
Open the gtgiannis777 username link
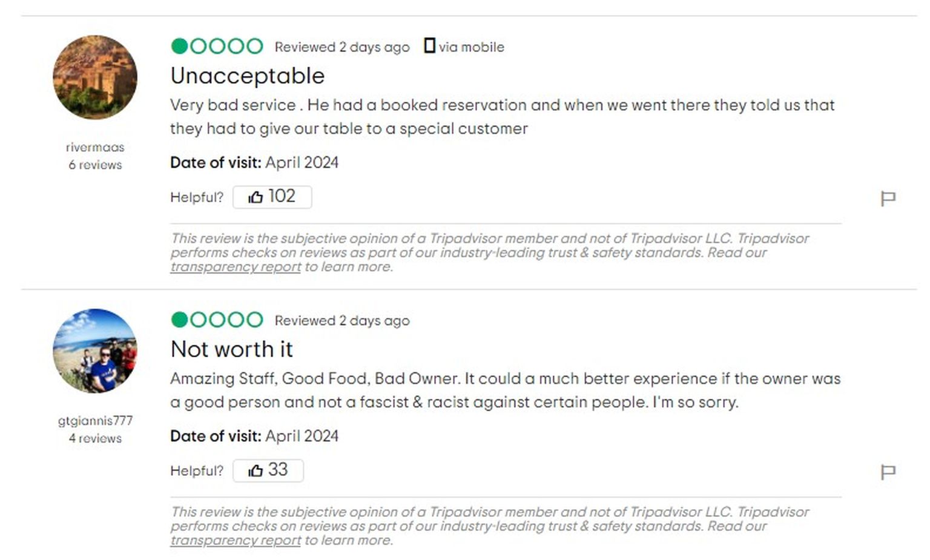(95, 421)
